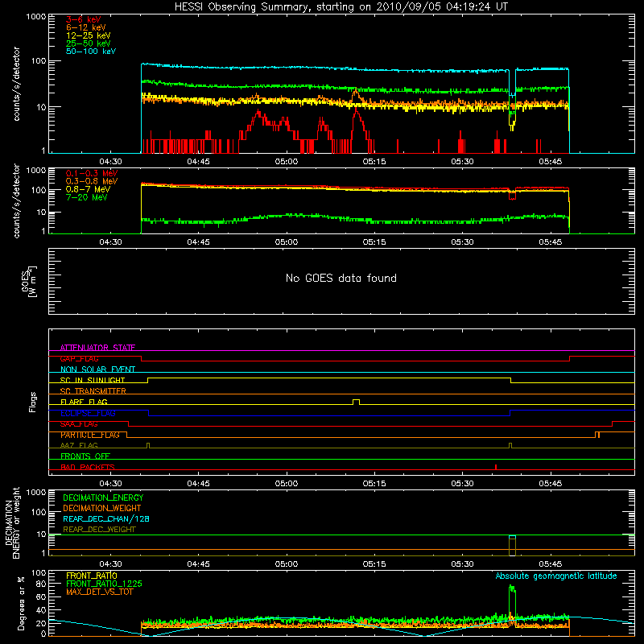Click the 04:30 tick label under top plot
This screenshot has height=644, width=644.
tap(110, 162)
